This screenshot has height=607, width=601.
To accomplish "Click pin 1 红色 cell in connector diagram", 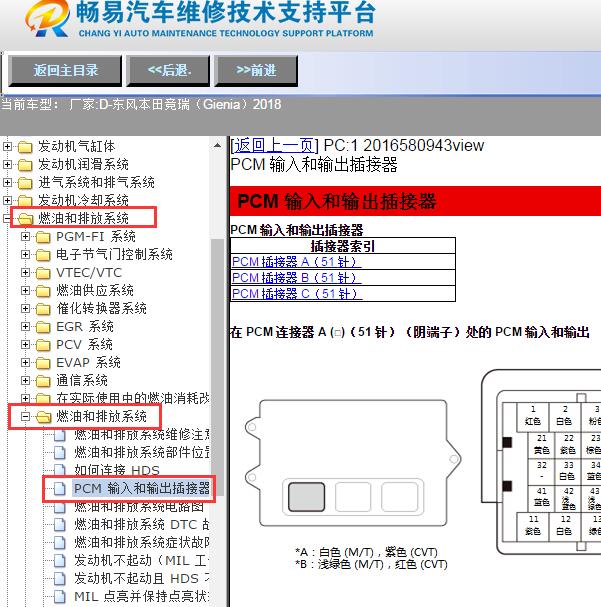I will tap(533, 417).
